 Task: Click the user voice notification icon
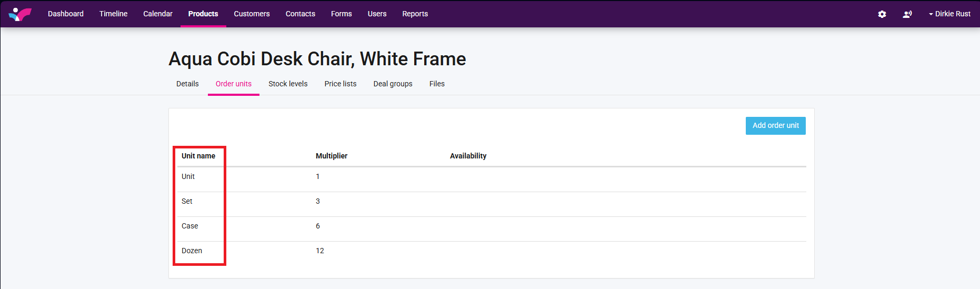tap(907, 14)
